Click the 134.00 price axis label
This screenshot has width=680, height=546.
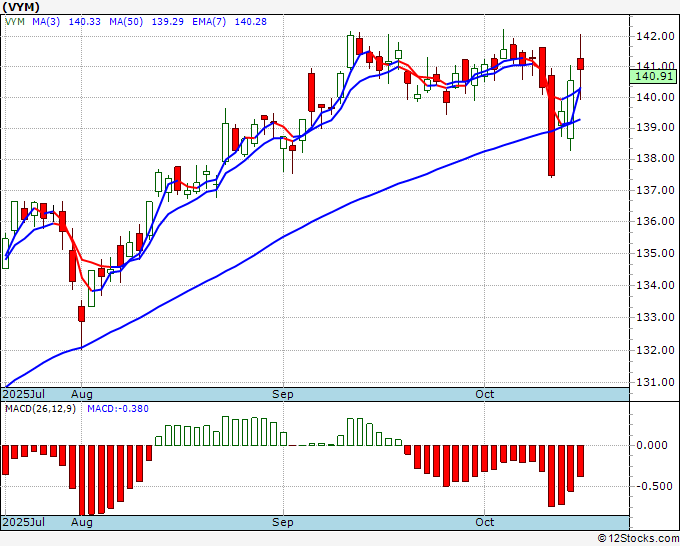pos(655,285)
